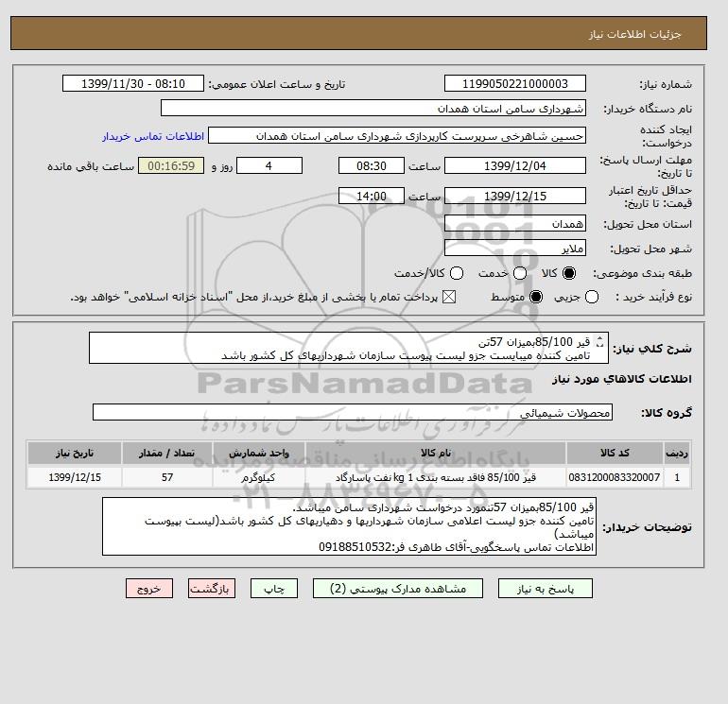The image size is (728, 704).
Task: Click the شماره نیاز field 1199050221000003
Action: (x=515, y=84)
